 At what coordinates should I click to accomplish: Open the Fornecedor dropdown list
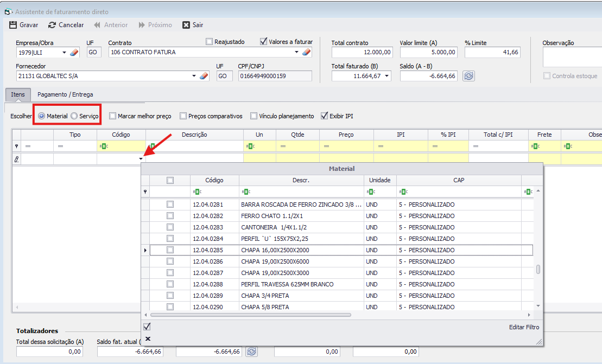click(x=194, y=76)
